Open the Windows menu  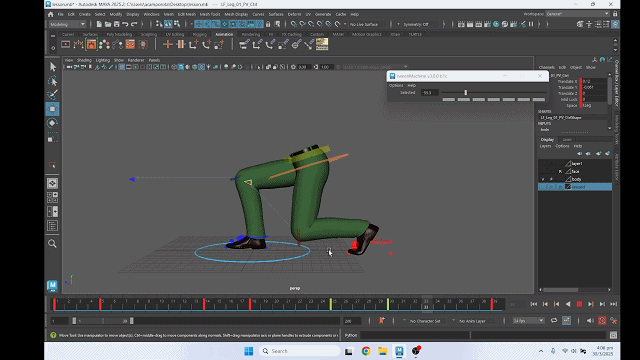click(x=151, y=14)
